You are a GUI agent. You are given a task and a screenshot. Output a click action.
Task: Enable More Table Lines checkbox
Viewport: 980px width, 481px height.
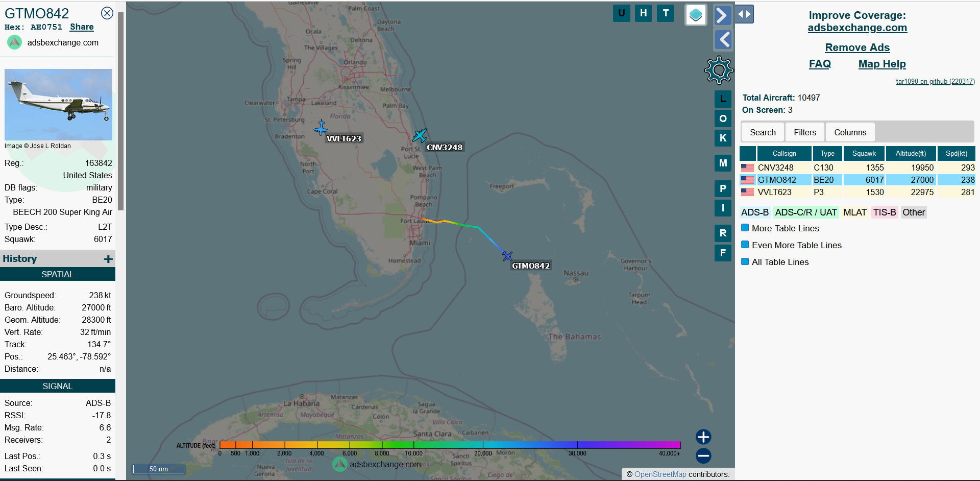coord(745,228)
